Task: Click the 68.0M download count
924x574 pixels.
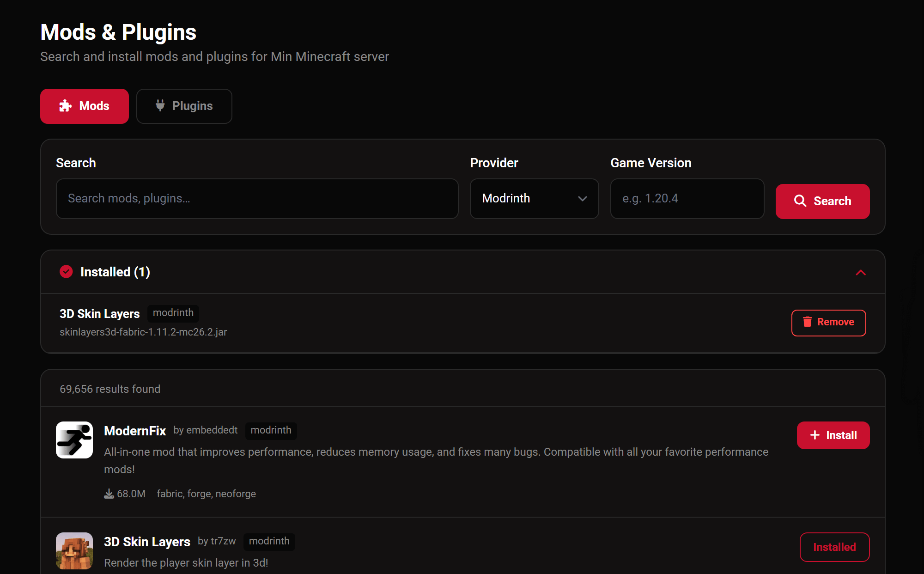Action: pos(131,494)
